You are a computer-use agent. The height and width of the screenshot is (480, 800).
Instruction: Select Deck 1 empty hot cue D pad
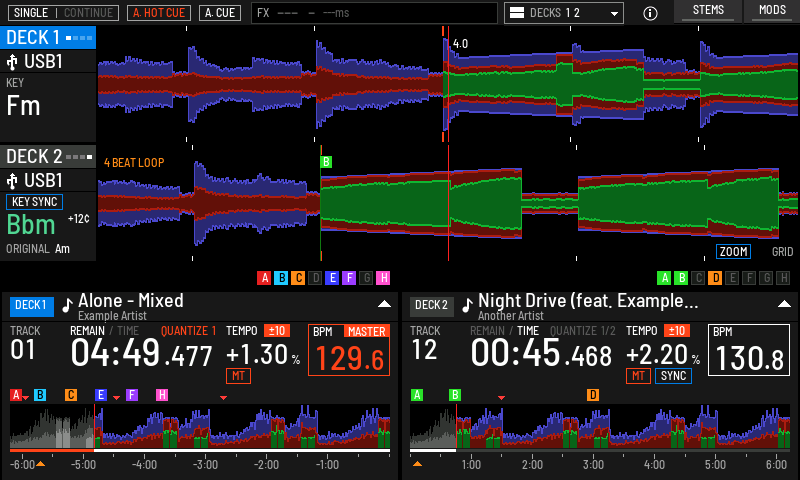[x=315, y=278]
